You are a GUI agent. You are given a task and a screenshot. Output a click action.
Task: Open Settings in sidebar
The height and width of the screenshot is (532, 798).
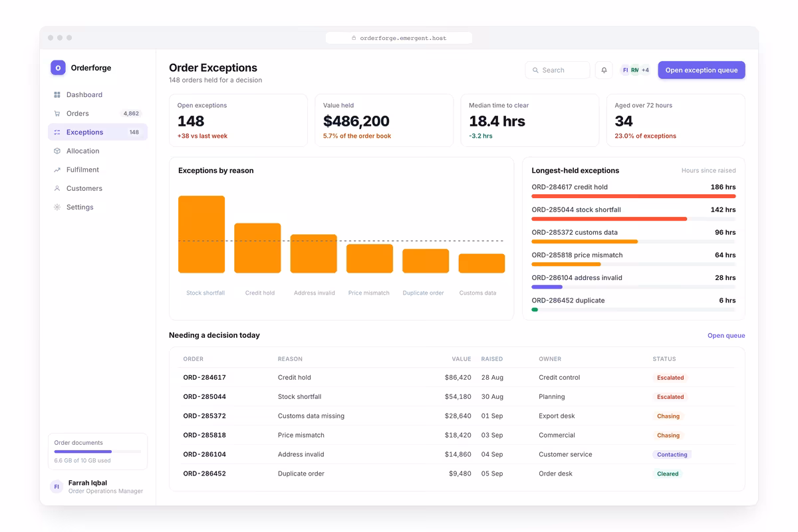(98, 207)
